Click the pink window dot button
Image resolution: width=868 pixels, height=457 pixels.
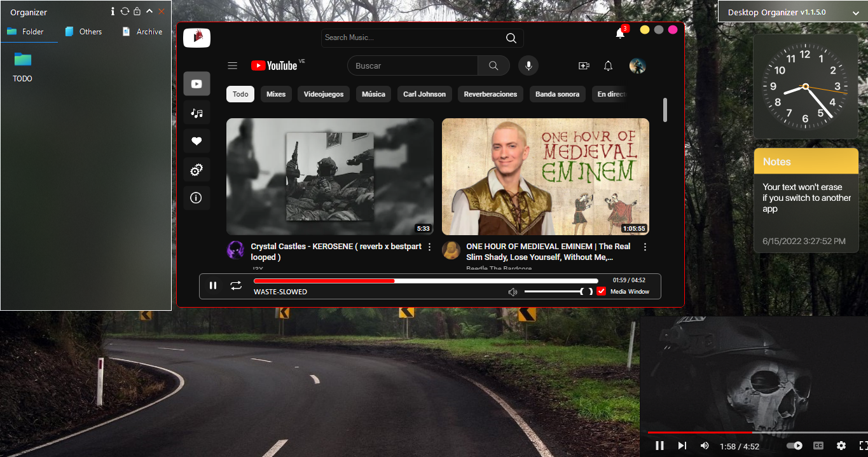(x=673, y=29)
